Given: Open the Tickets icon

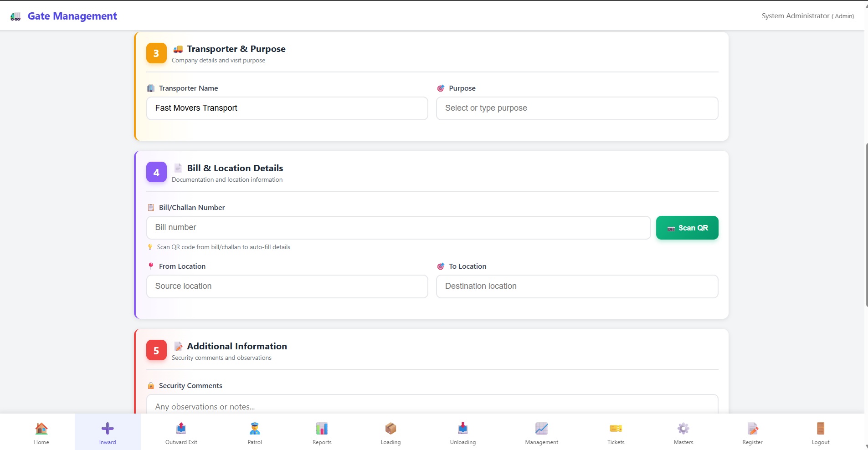Looking at the screenshot, I should 616,429.
